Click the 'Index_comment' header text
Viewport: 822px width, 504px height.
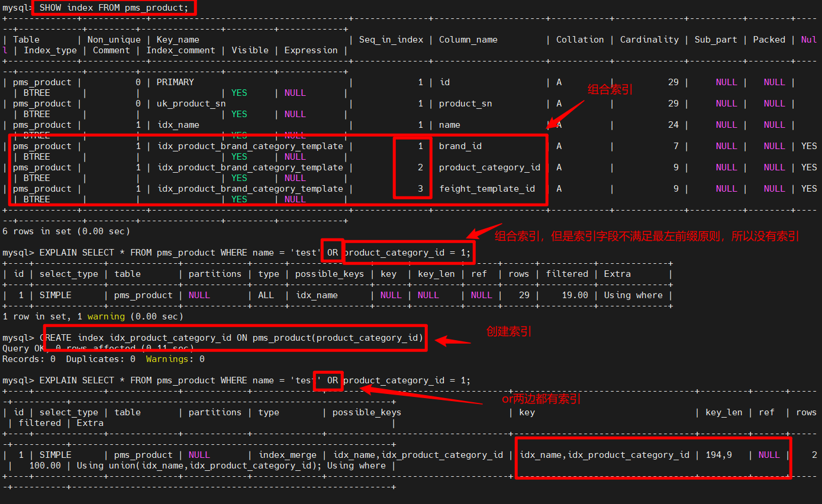pyautogui.click(x=180, y=50)
